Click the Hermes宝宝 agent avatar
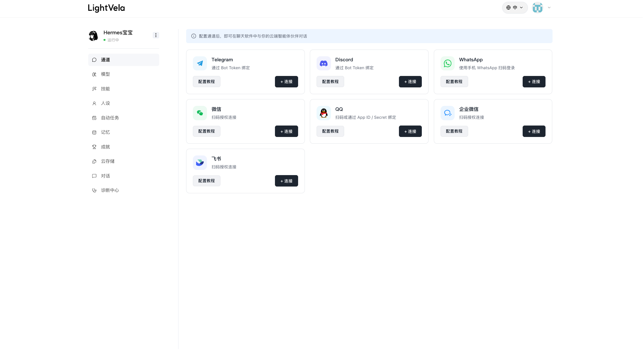The height and width of the screenshot is (354, 644). coord(94,36)
